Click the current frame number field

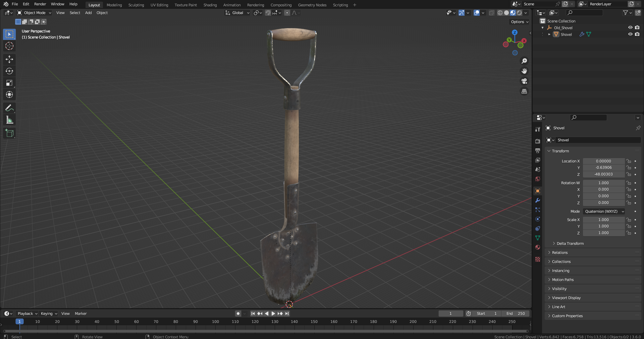coord(450,314)
